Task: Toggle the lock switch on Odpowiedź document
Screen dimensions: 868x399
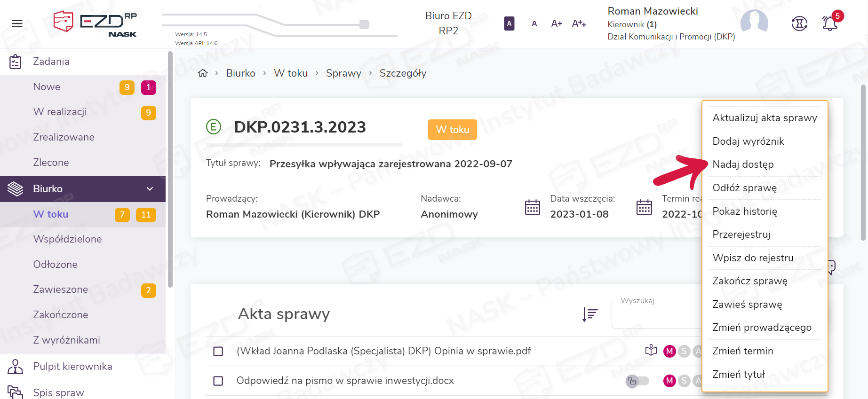Action: tap(637, 381)
